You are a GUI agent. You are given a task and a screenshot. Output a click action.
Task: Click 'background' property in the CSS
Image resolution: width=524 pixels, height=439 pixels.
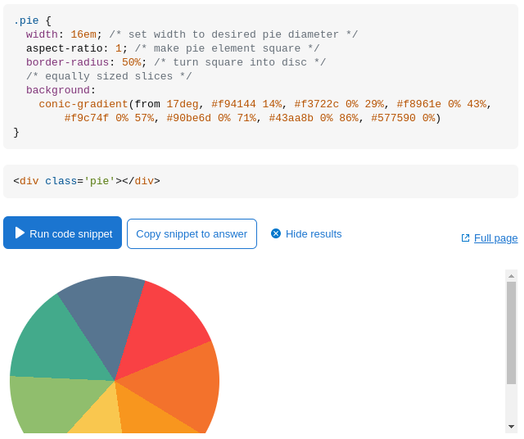coord(58,90)
